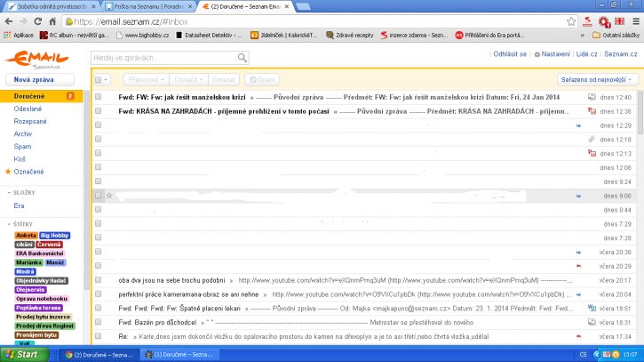Open the Spam folder
This screenshot has height=362, width=644.
click(x=22, y=147)
